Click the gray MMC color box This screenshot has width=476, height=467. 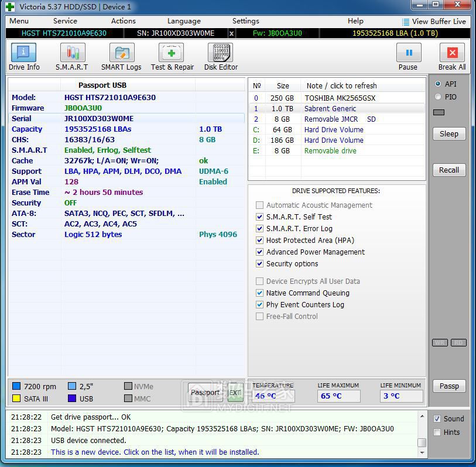click(128, 398)
